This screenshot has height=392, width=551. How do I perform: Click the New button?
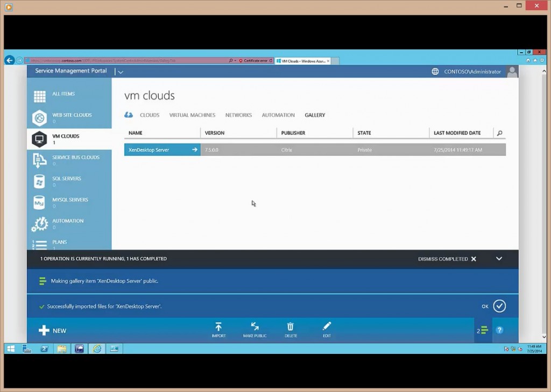click(53, 331)
